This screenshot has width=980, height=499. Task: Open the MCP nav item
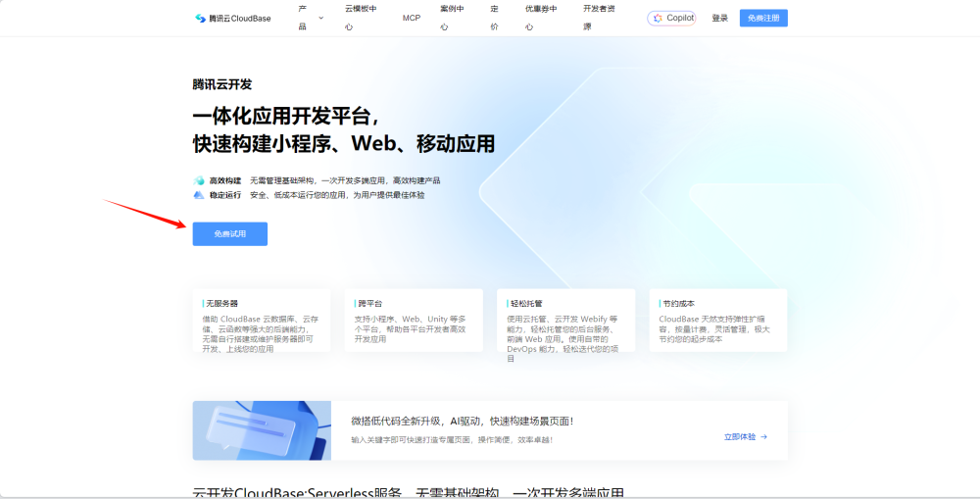412,18
